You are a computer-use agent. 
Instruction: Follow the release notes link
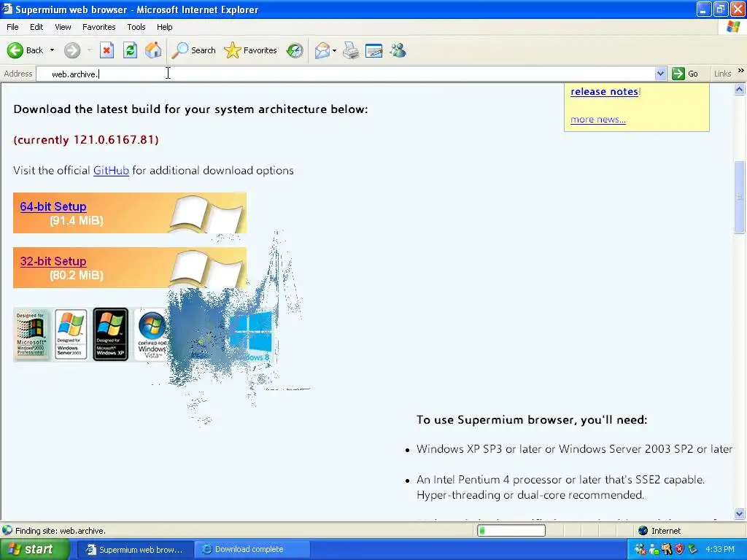[604, 91]
